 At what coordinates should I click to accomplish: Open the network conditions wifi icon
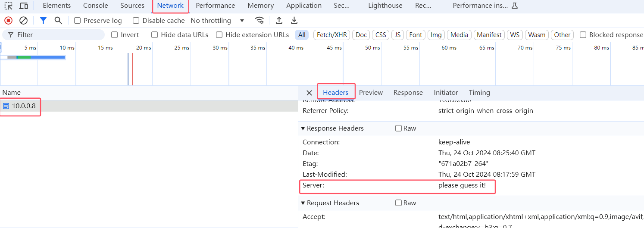pos(259,20)
